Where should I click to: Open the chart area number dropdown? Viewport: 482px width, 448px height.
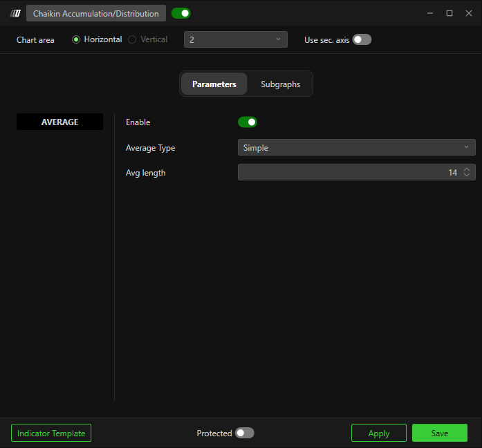pos(235,39)
